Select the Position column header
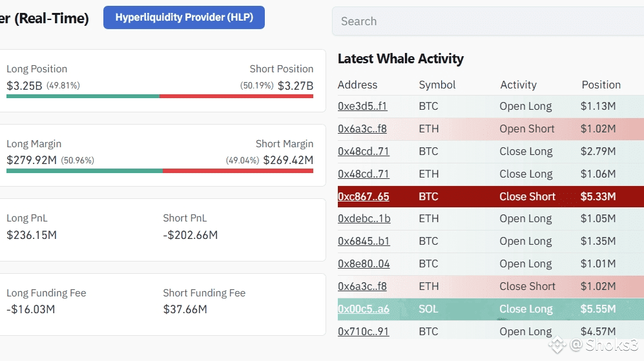Screen dimensions: 644x361 (x=601, y=85)
